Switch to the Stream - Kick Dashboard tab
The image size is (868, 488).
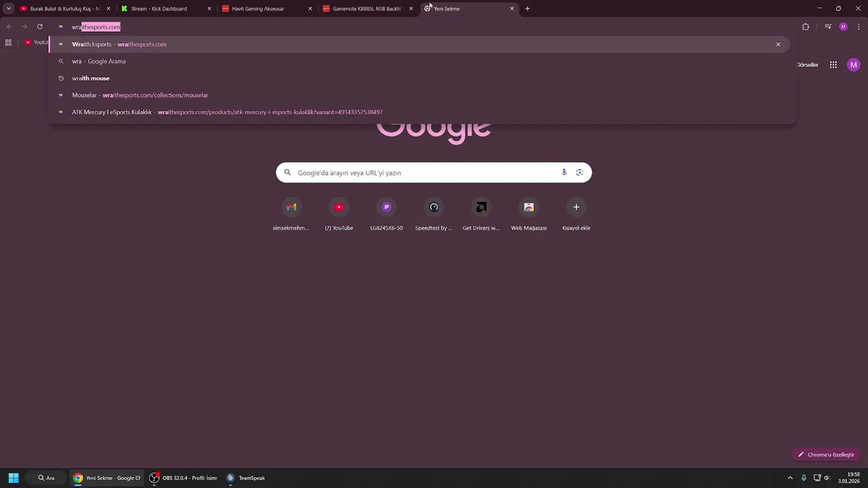(165, 9)
